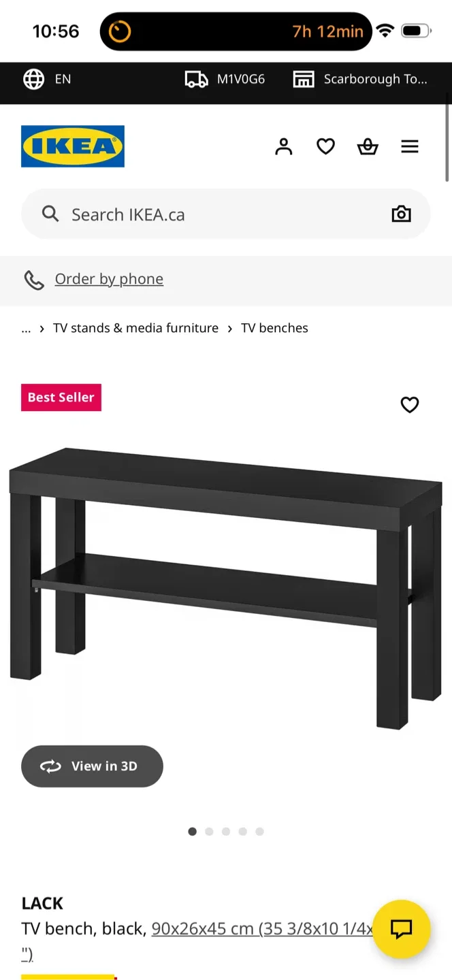Image resolution: width=452 pixels, height=980 pixels.
Task: Add LACK bench to favourites heart
Action: point(410,405)
